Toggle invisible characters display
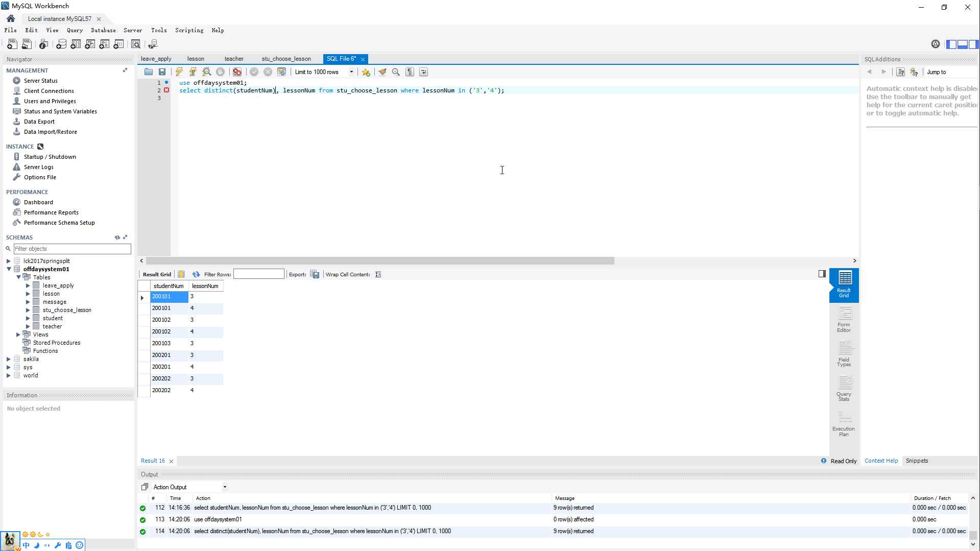Screen dimensions: 980x551 (410, 72)
